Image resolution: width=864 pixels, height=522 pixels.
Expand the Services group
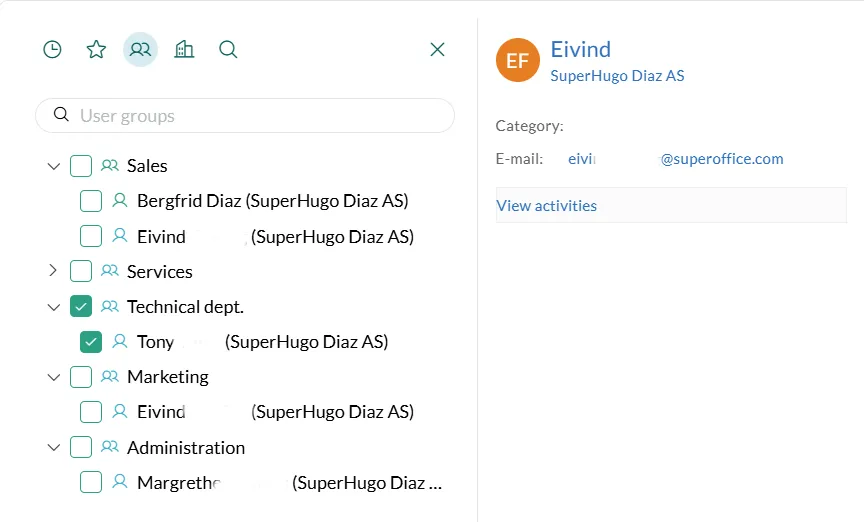coord(54,271)
